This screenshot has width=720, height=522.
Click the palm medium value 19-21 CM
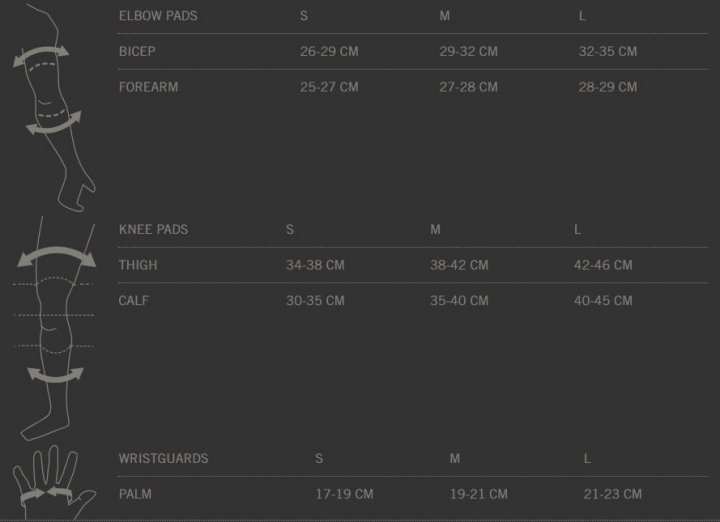point(478,494)
